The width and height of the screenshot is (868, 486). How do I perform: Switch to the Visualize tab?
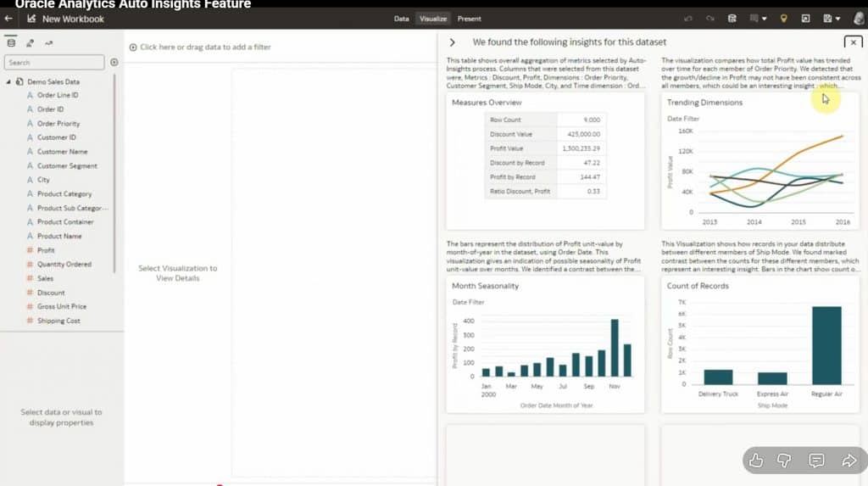pos(433,19)
